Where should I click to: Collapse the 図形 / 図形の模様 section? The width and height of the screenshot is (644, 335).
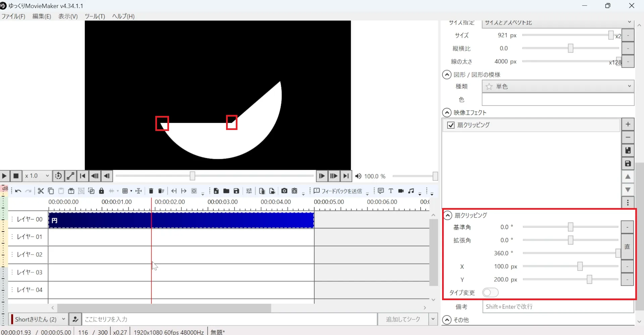coord(447,74)
